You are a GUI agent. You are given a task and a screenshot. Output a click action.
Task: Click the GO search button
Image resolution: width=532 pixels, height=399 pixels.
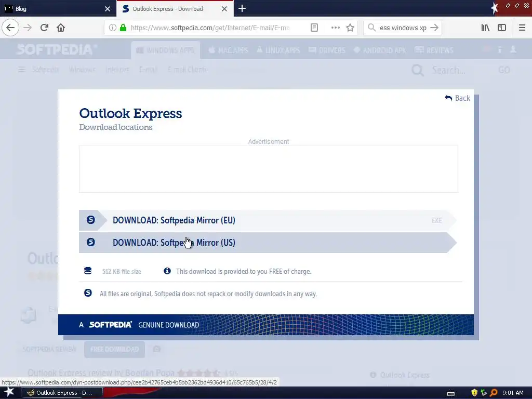coord(504,70)
